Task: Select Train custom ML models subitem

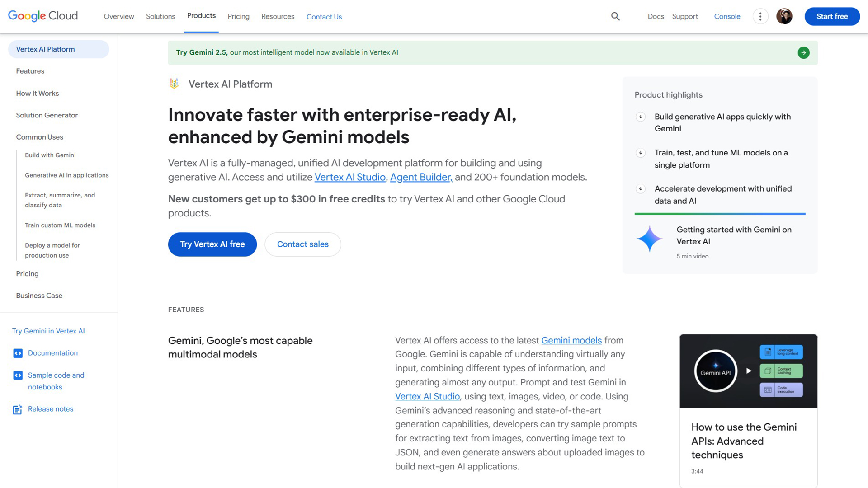Action: pyautogui.click(x=60, y=225)
